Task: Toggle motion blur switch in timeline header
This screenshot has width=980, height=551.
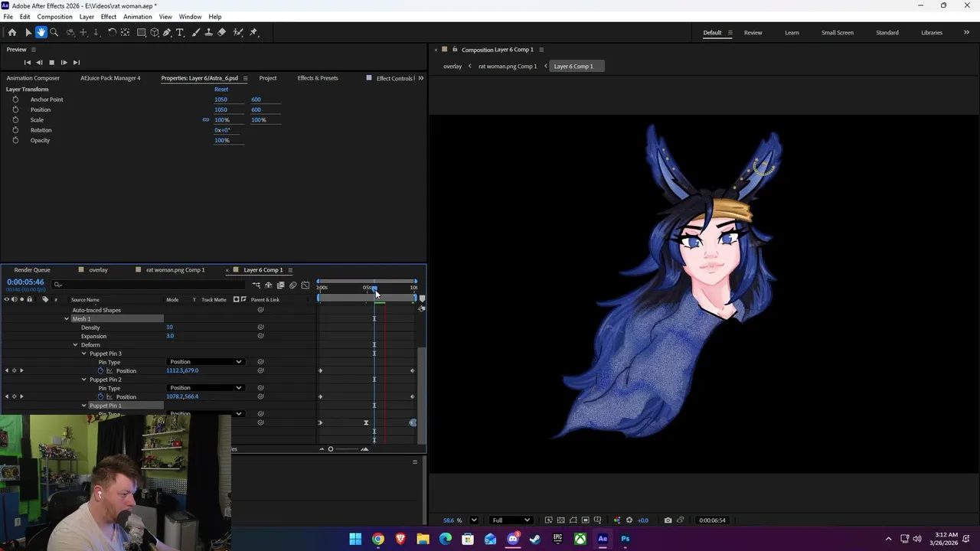Action: pyautogui.click(x=292, y=285)
